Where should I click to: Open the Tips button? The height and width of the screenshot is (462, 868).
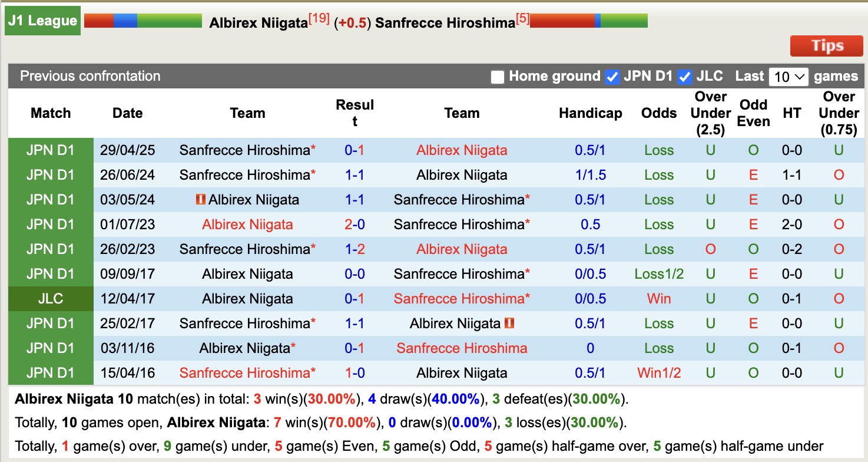(x=826, y=45)
